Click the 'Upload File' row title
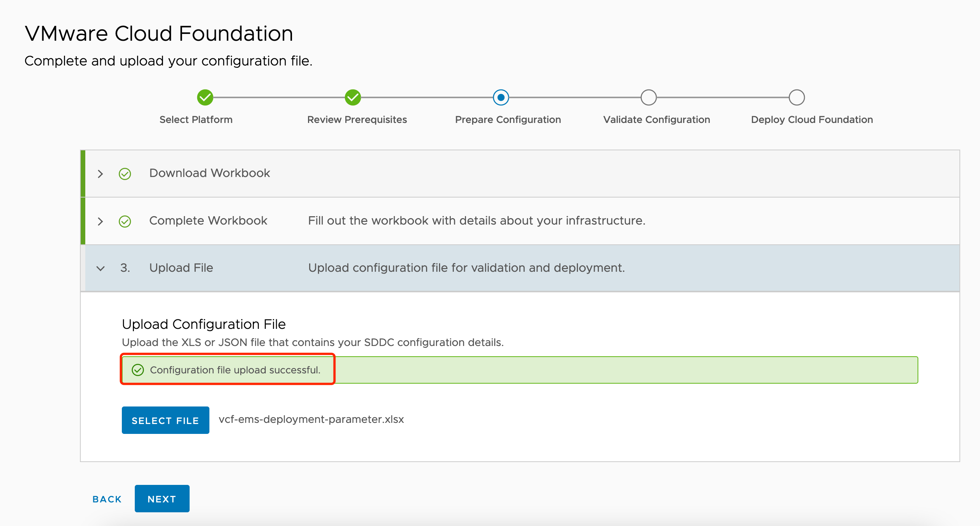This screenshot has width=980, height=526. tap(181, 268)
